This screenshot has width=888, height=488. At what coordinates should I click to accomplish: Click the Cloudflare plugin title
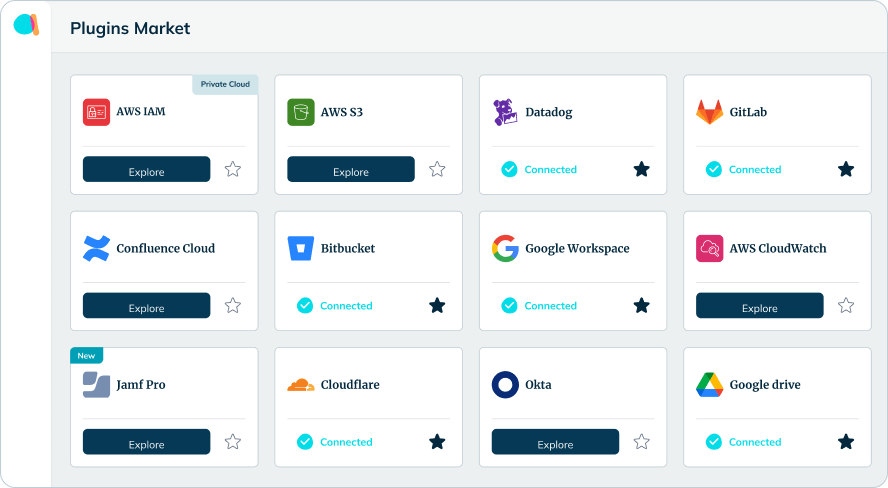coord(350,385)
